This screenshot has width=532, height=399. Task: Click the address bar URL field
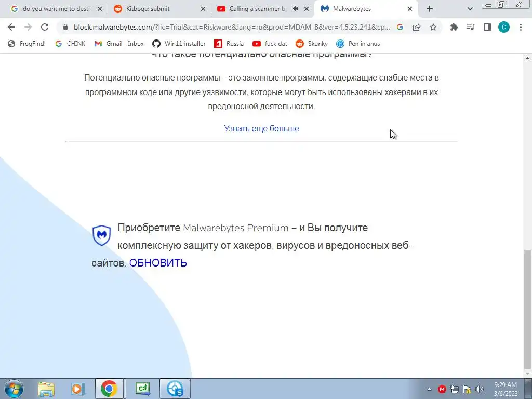click(x=232, y=27)
